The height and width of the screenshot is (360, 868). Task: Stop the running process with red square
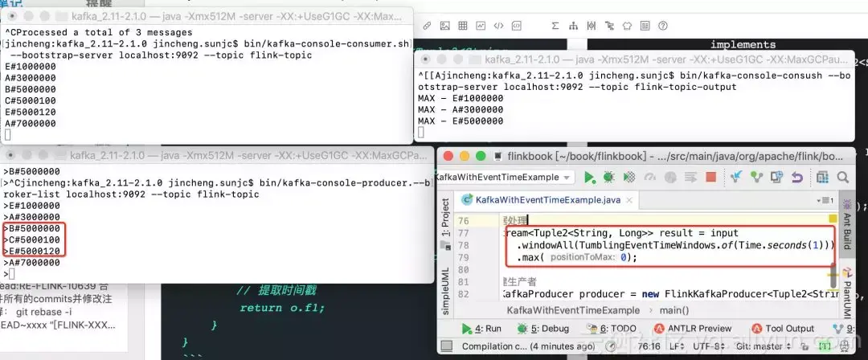tap(710, 178)
